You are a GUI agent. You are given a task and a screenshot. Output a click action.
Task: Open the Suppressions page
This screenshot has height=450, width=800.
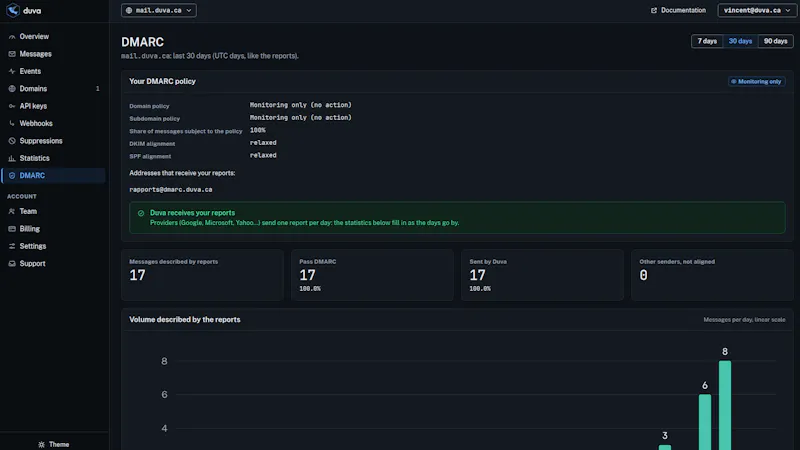pyautogui.click(x=54, y=141)
